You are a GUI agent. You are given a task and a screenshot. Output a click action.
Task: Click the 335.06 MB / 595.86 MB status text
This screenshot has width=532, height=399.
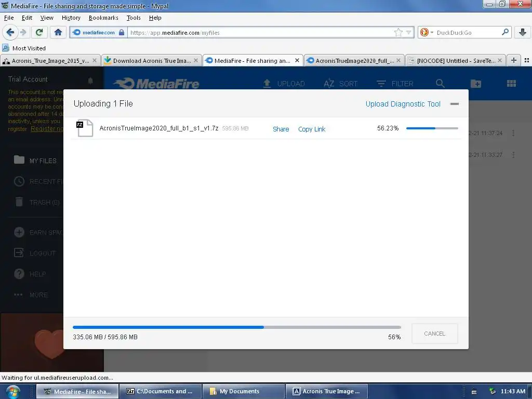[105, 337]
